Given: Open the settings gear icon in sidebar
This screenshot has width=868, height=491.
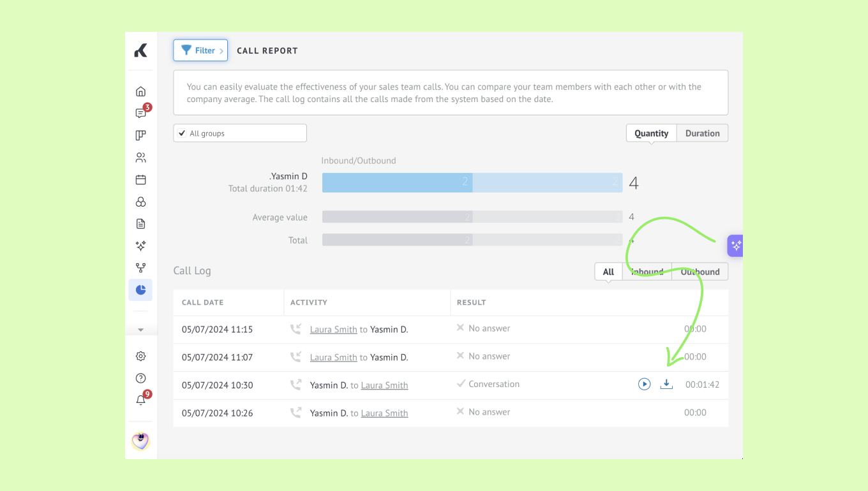Looking at the screenshot, I should [140, 356].
